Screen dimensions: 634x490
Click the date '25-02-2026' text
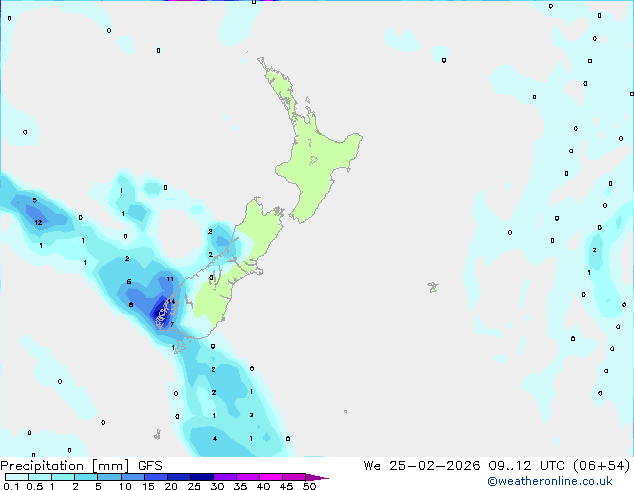[435, 466]
